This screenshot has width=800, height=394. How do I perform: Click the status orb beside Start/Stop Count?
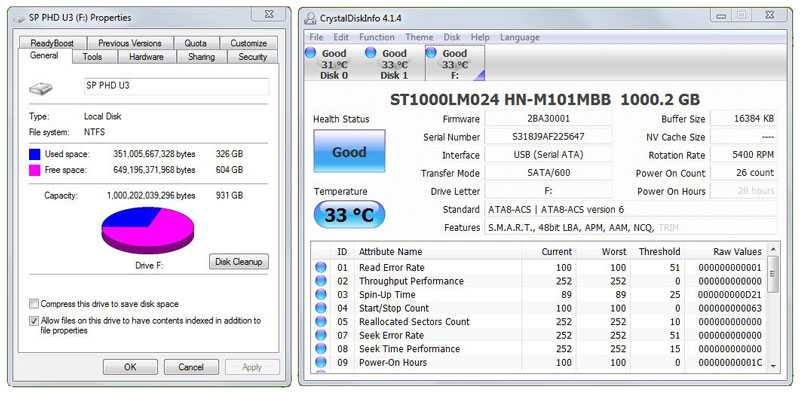tap(321, 308)
